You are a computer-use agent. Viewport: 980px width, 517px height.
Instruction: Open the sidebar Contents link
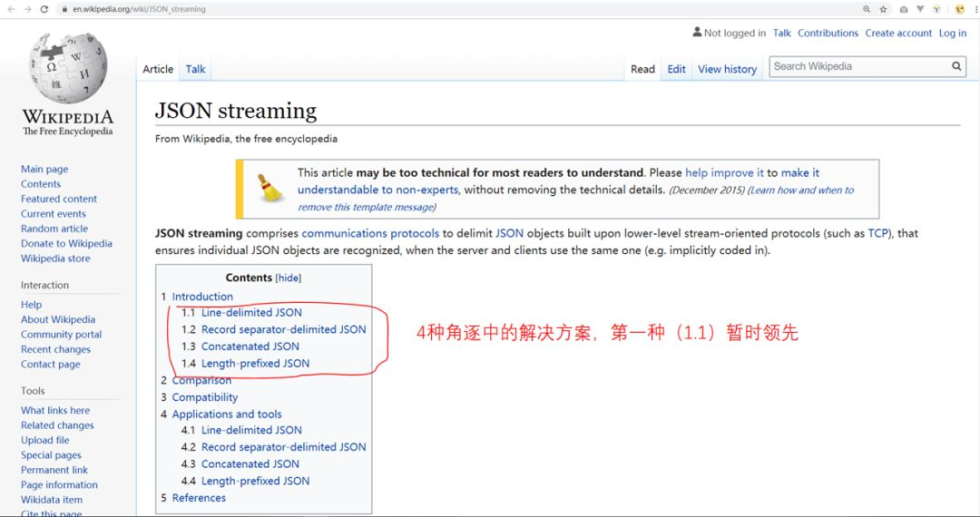[41, 184]
